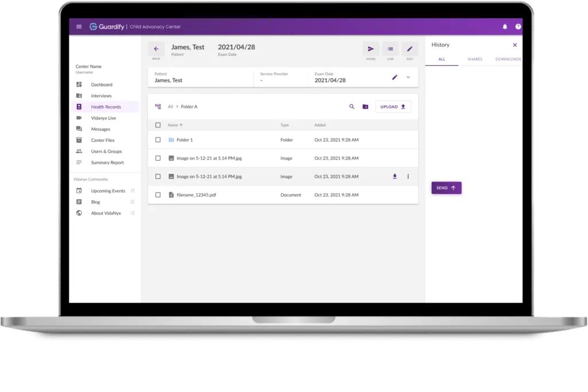The width and height of the screenshot is (588, 392).
Task: Click the notifications bell icon
Action: click(505, 26)
